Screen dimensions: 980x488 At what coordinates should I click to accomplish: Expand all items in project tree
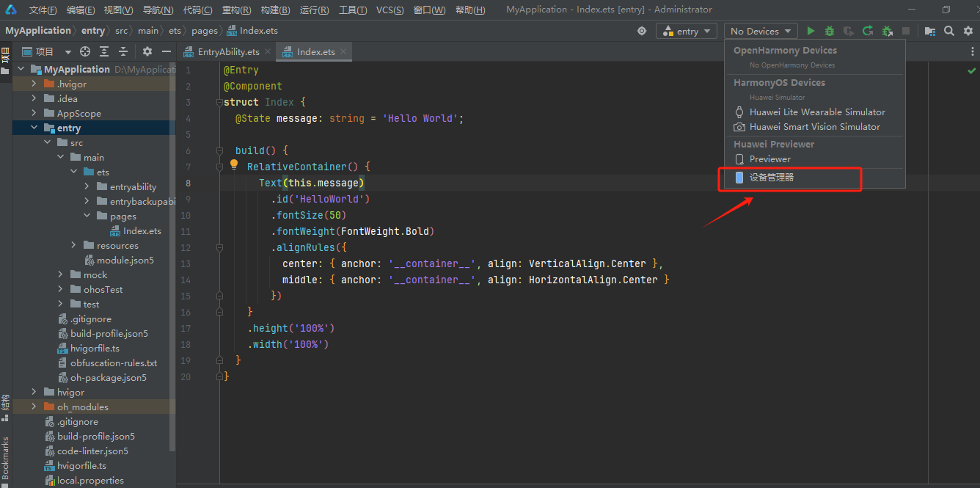[x=104, y=51]
